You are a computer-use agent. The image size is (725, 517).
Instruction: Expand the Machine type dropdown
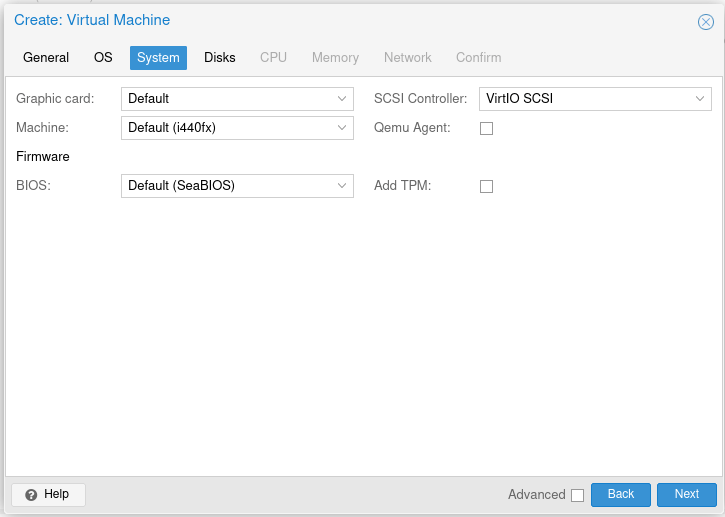[342, 128]
